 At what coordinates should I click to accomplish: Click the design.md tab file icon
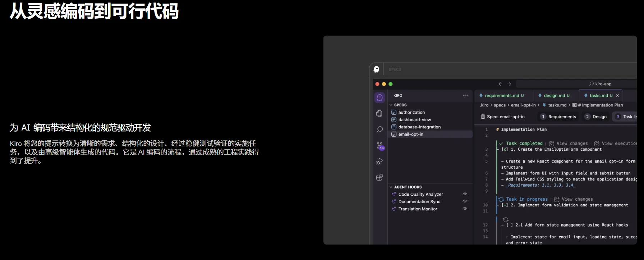[540, 96]
